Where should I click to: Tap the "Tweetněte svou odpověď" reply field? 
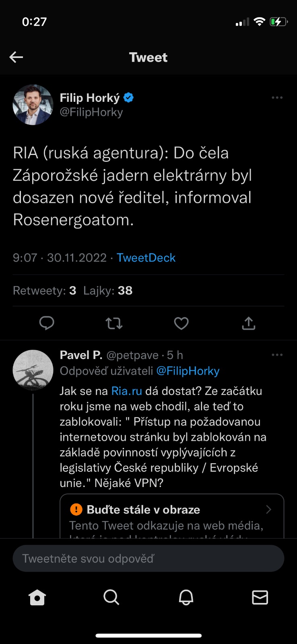point(148,559)
